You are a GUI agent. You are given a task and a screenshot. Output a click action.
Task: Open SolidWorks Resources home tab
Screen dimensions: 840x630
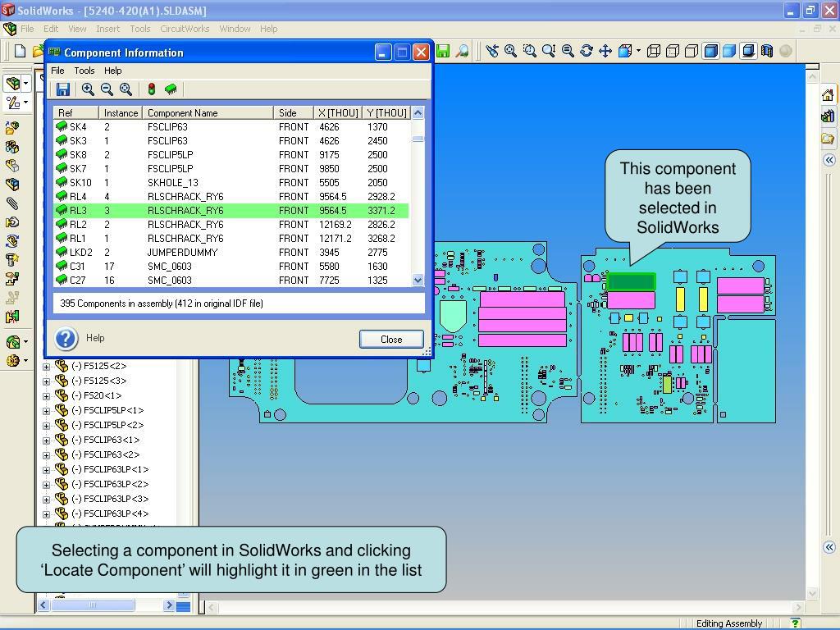tap(828, 95)
